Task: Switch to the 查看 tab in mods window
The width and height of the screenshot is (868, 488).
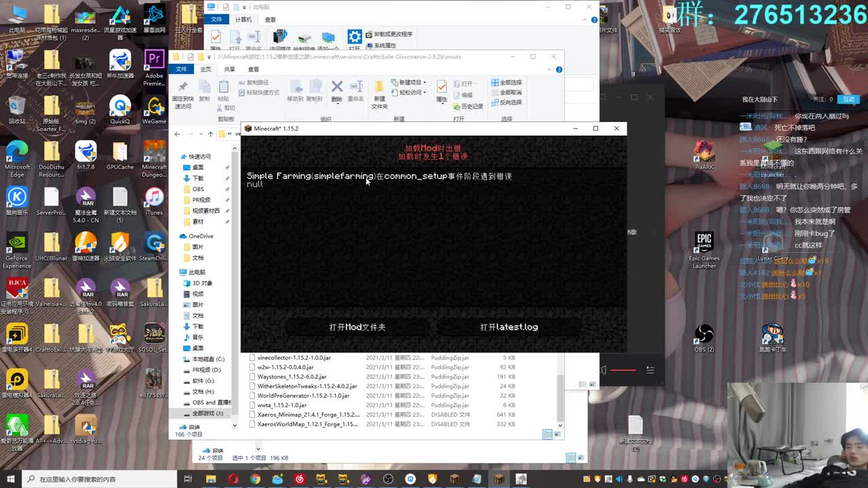Action: click(253, 69)
